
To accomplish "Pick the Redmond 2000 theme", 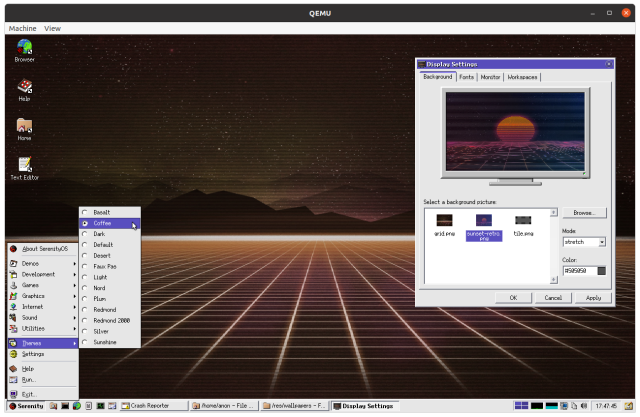I will pos(110,320).
